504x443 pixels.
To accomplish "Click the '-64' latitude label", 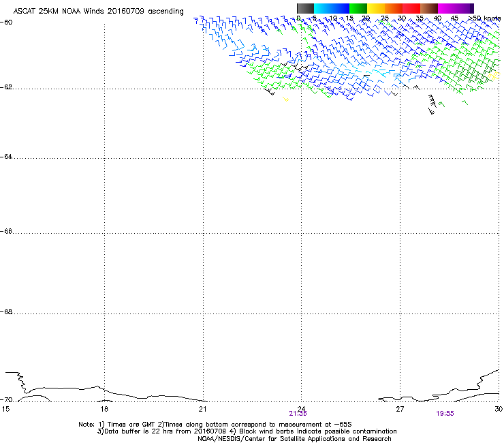I will [6, 157].
